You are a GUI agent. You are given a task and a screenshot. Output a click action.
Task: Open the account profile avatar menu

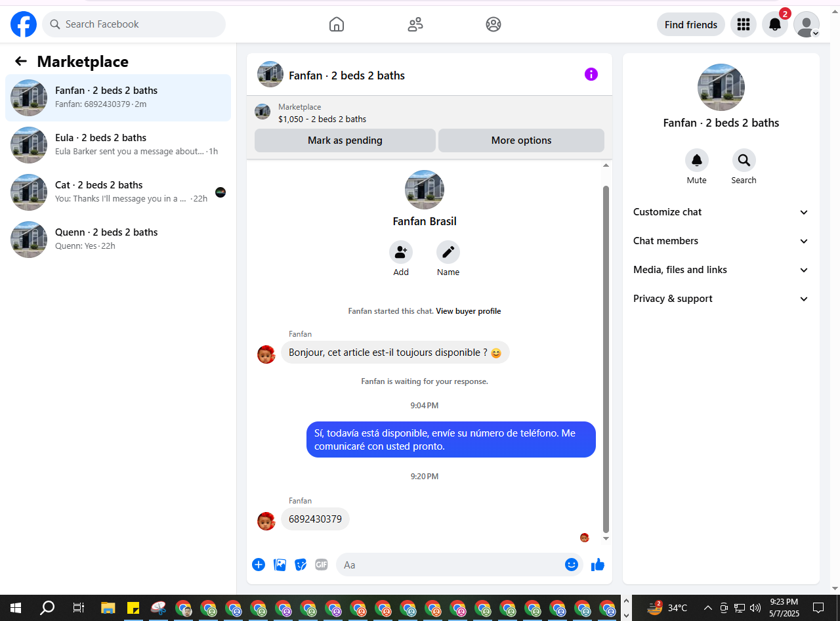point(807,24)
